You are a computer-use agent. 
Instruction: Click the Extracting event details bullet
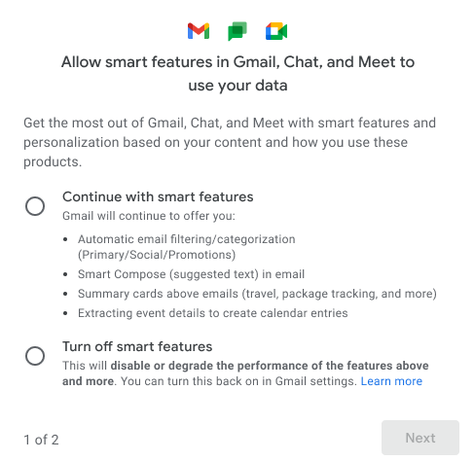click(213, 313)
